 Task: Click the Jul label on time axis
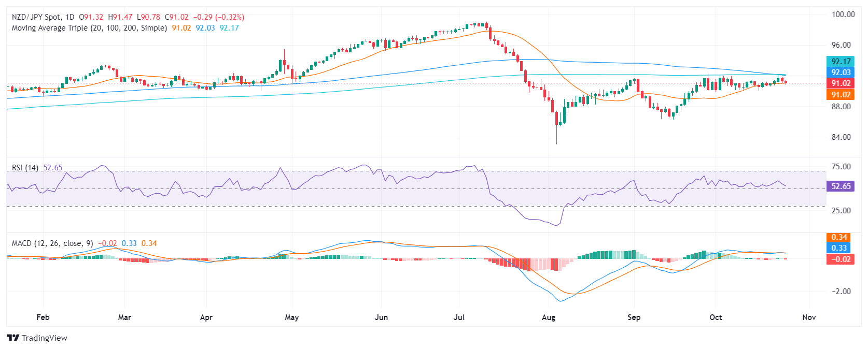click(459, 317)
